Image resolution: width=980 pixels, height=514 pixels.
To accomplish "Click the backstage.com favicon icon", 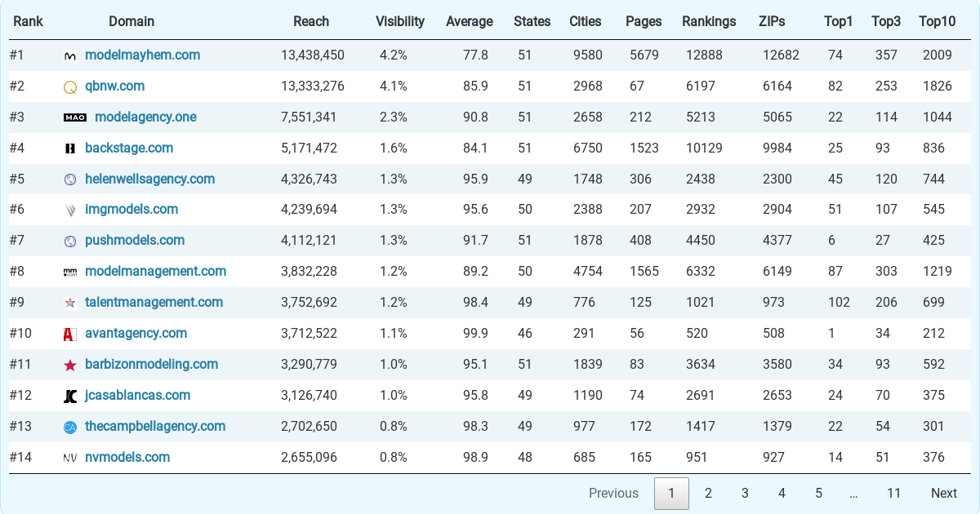I will point(70,148).
